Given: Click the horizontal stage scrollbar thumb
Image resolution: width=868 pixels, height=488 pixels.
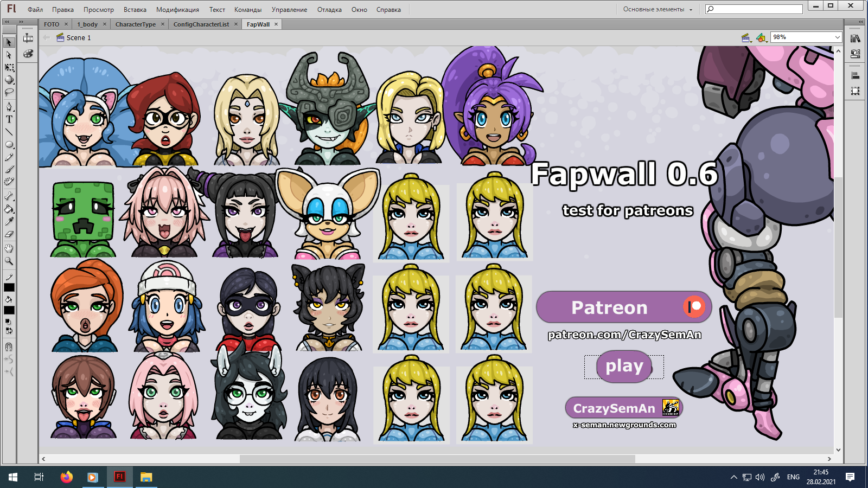Looking at the screenshot, I should click(437, 459).
